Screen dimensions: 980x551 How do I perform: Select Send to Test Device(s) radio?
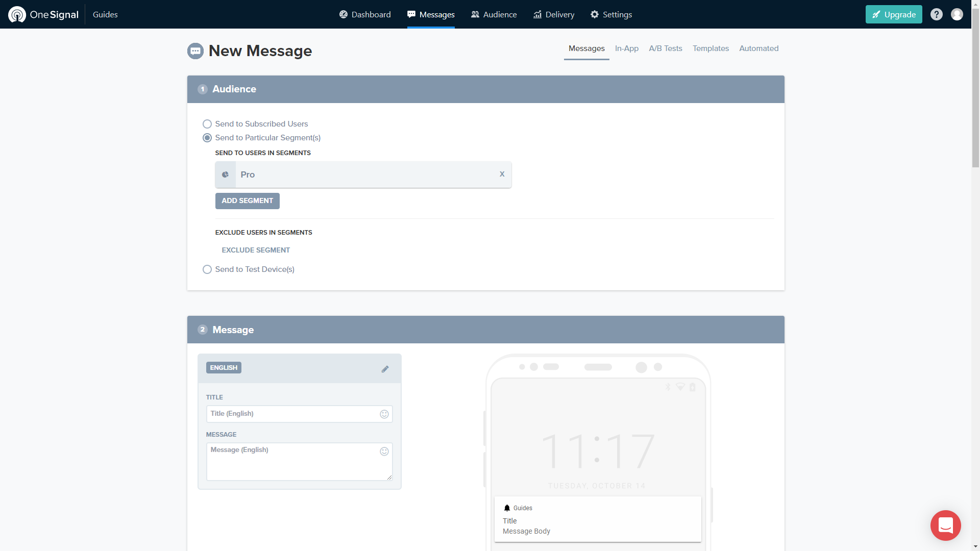[x=207, y=269]
